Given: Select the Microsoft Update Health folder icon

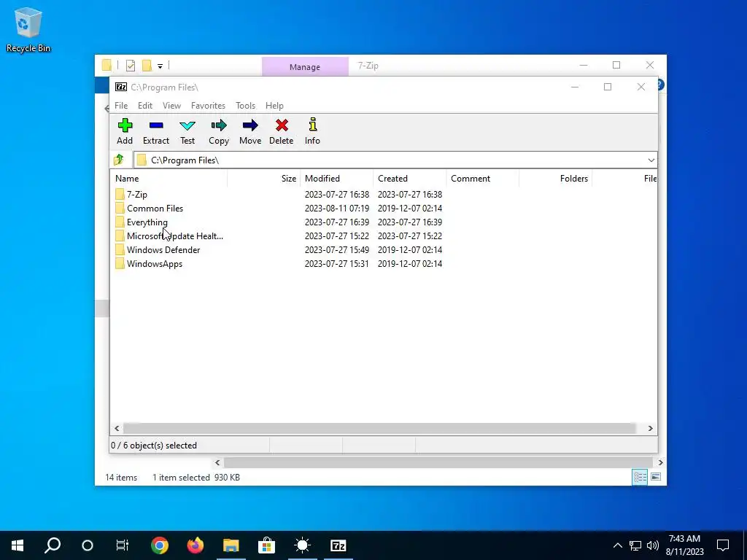Looking at the screenshot, I should 120,236.
